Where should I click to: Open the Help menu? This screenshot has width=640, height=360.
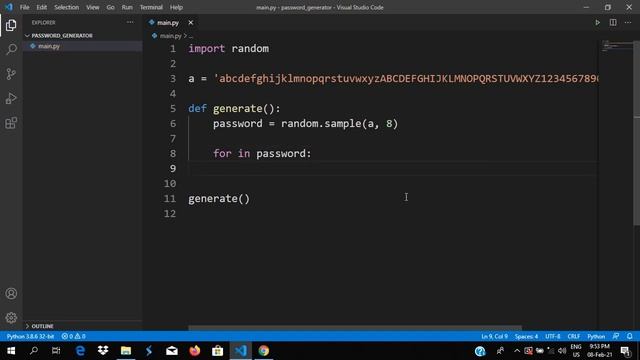tap(176, 7)
